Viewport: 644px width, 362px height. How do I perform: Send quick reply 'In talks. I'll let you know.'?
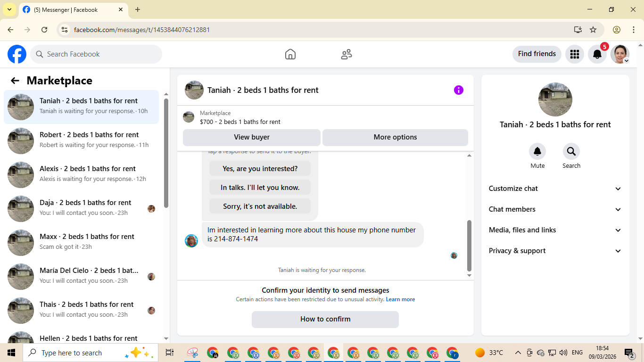coord(260,187)
